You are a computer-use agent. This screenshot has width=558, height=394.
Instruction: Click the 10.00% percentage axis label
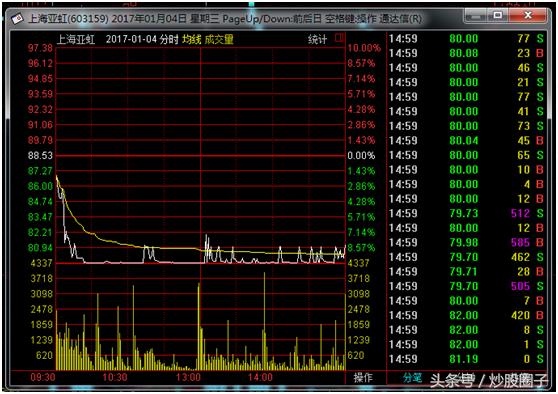pyautogui.click(x=364, y=48)
